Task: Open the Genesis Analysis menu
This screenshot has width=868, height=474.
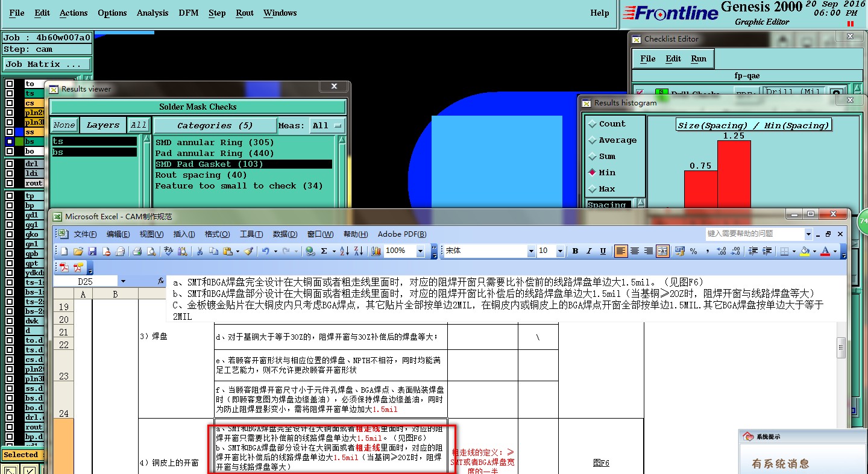Action: pyautogui.click(x=153, y=13)
